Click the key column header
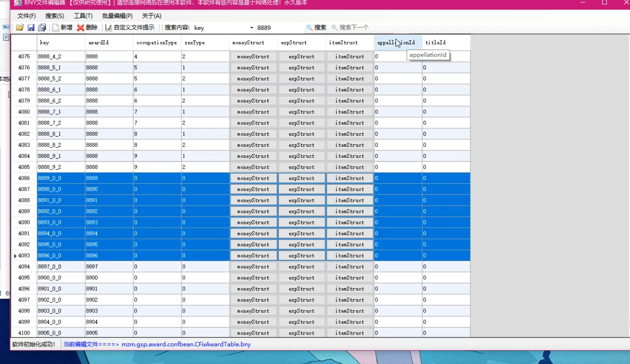The height and width of the screenshot is (364, 630). (61, 42)
